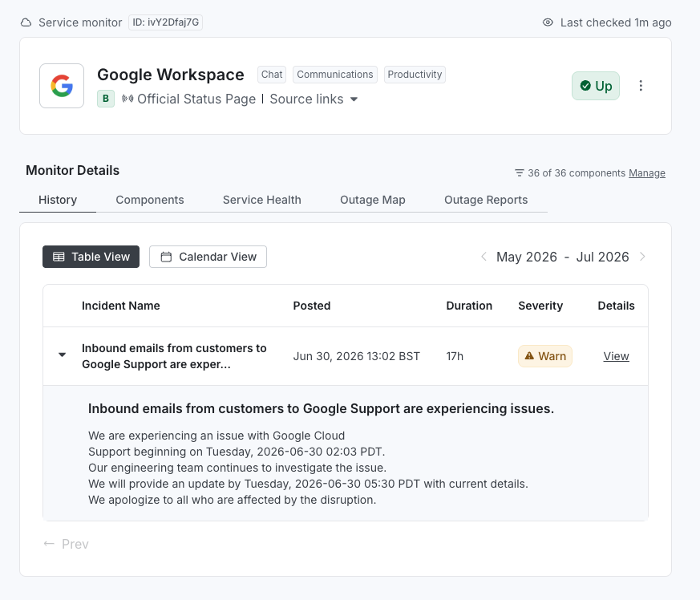Click the eye icon beside Last checked
700x600 pixels.
(x=548, y=22)
